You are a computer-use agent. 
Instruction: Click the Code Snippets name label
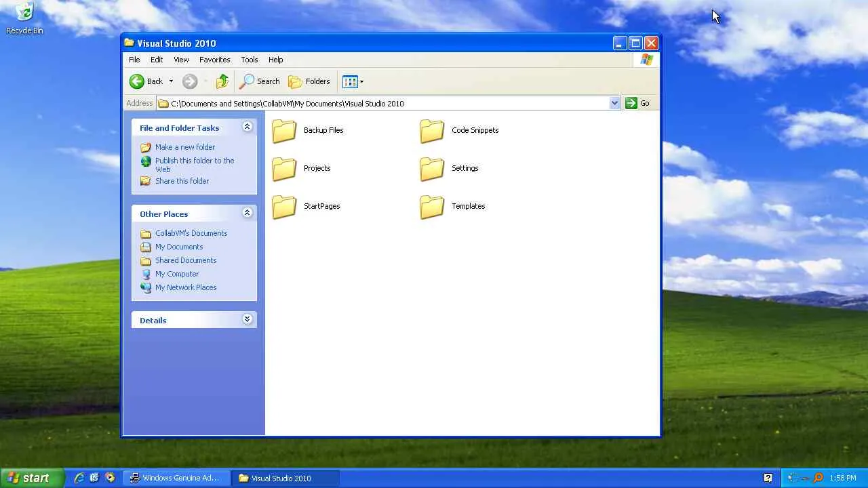(x=475, y=130)
